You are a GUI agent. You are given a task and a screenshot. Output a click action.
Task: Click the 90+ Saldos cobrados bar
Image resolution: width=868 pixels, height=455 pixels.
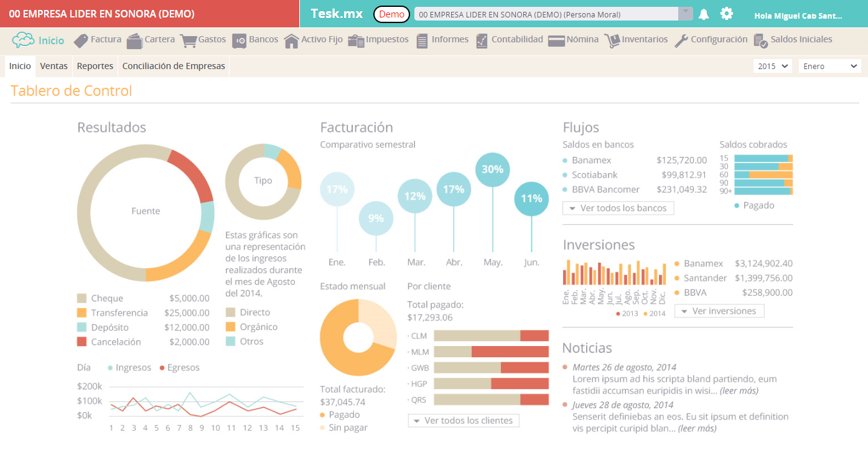point(763,192)
